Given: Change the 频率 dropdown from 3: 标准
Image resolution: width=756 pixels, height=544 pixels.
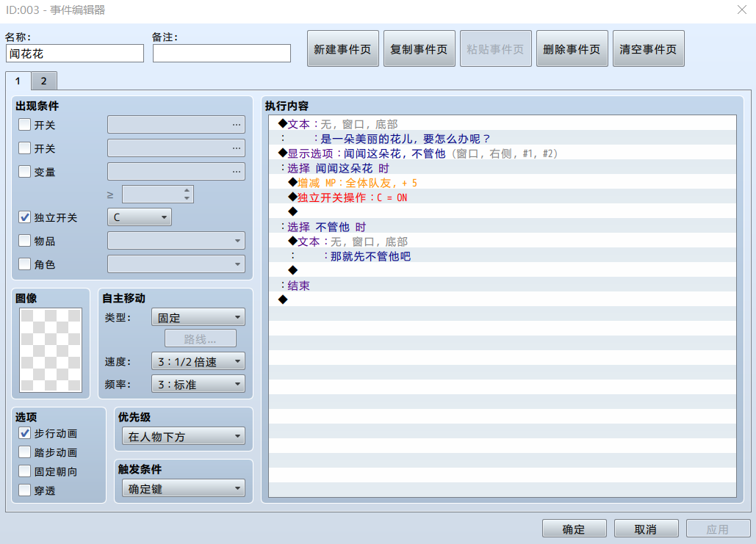Looking at the screenshot, I should 198,384.
